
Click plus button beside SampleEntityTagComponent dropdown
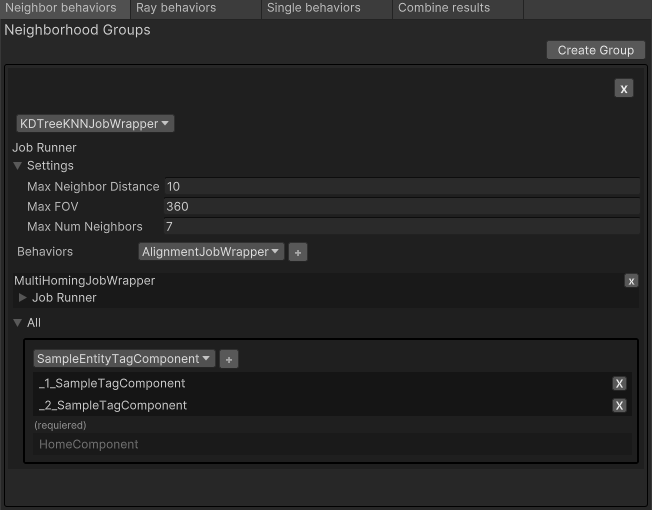(x=229, y=359)
